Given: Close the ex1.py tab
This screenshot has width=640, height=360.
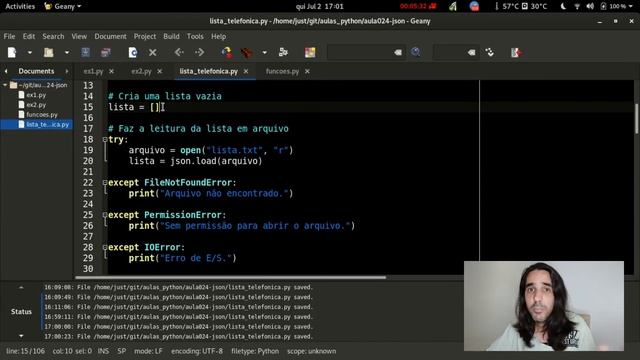Looking at the screenshot, I should click(111, 71).
